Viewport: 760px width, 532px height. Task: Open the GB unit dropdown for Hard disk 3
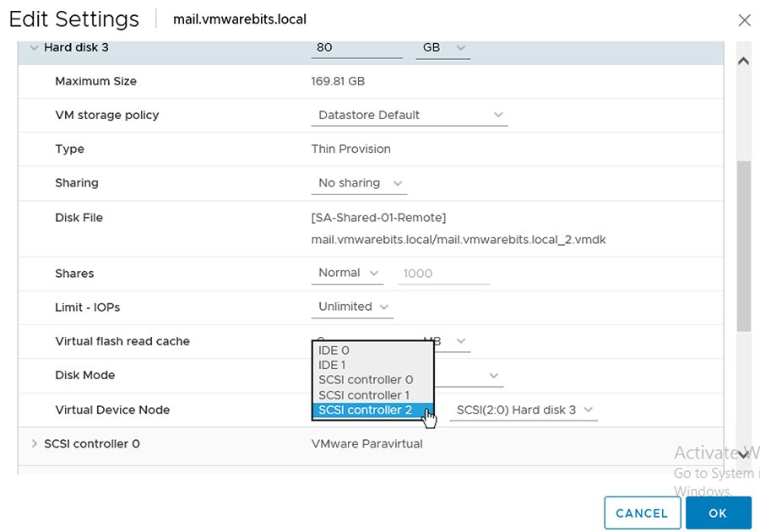[x=442, y=48]
